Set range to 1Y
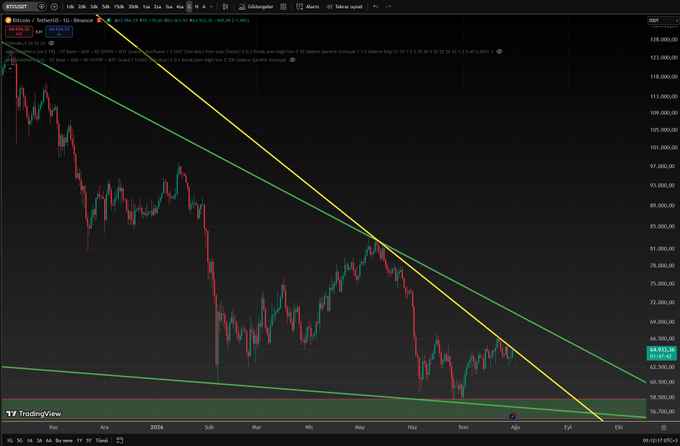The width and height of the screenshot is (680, 446). (79, 440)
